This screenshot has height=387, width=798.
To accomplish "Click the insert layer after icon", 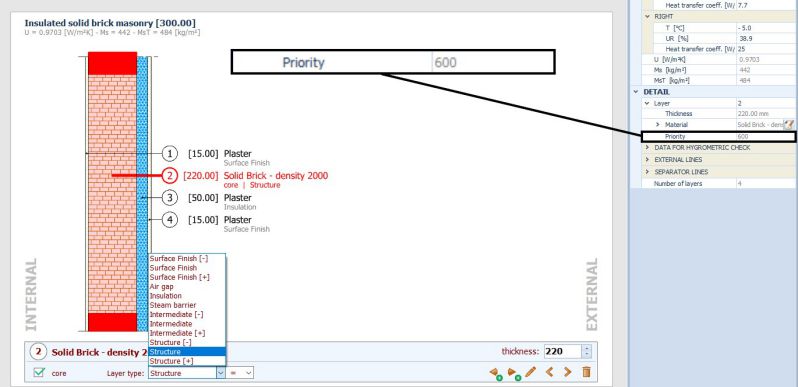I will click(513, 373).
